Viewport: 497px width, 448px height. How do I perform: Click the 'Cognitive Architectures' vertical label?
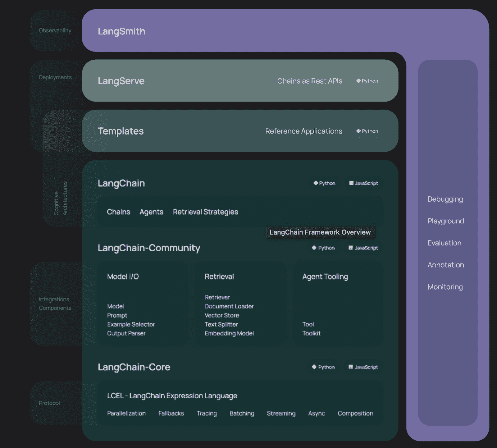(60, 198)
